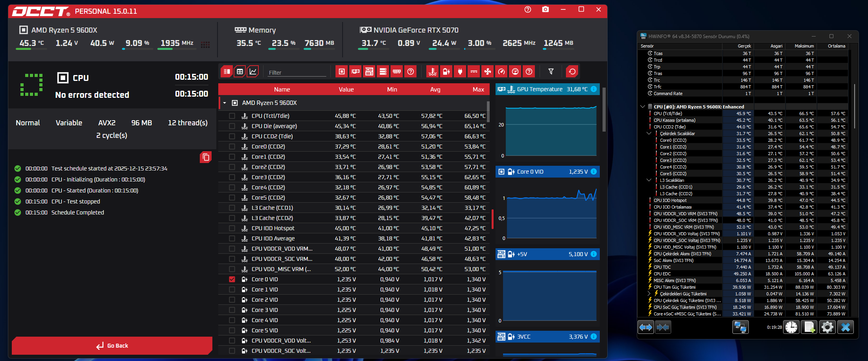
Task: Collapse HWiNFO columns with the inward arrows
Action: 663,327
